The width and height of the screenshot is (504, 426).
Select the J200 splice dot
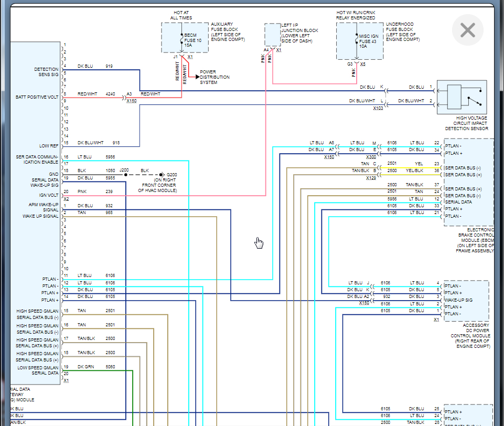(125, 174)
